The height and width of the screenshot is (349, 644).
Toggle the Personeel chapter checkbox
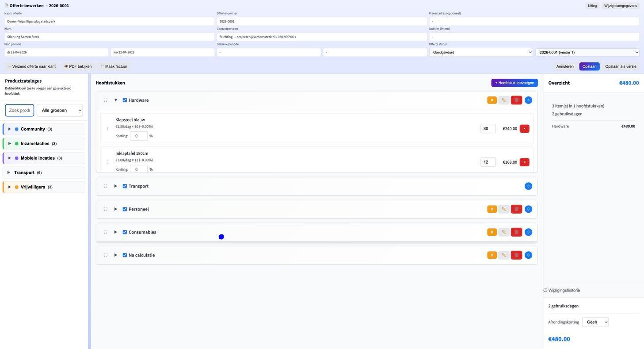coord(125,209)
